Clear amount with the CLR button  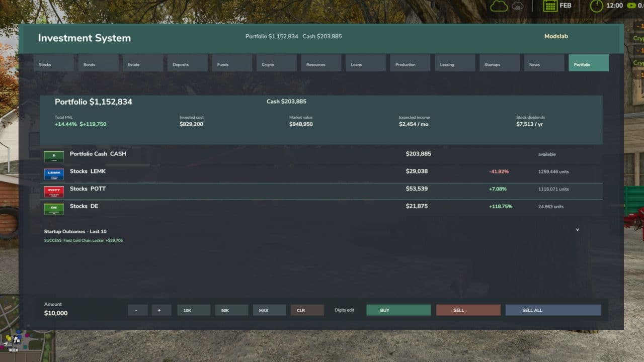pyautogui.click(x=307, y=310)
